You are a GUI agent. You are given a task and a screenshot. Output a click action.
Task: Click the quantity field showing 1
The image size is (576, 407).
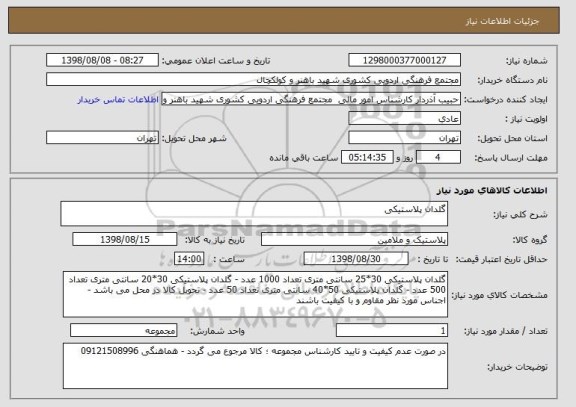[392, 331]
